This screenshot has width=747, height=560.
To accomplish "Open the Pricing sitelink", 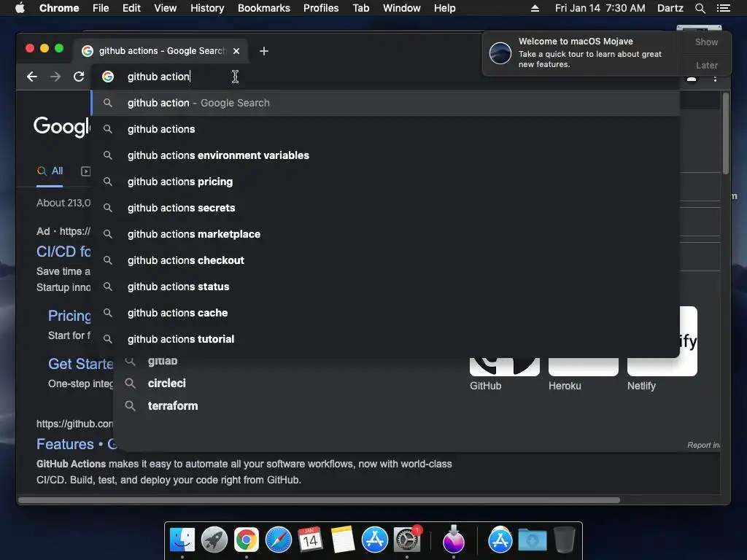I will coord(69,315).
